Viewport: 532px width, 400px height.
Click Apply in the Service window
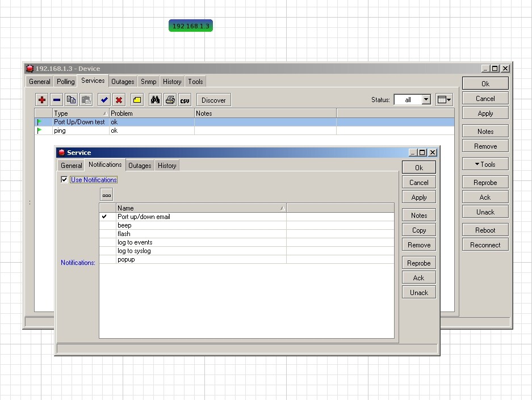click(x=419, y=197)
